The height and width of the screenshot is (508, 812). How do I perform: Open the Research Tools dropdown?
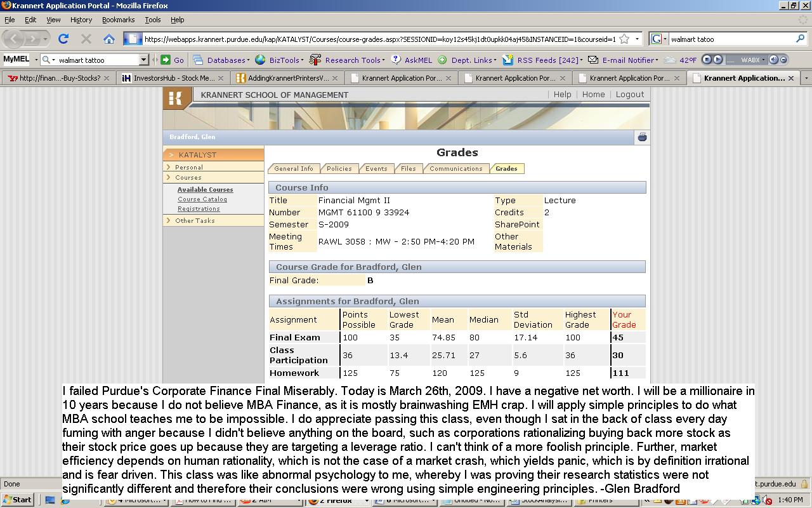pyautogui.click(x=352, y=60)
